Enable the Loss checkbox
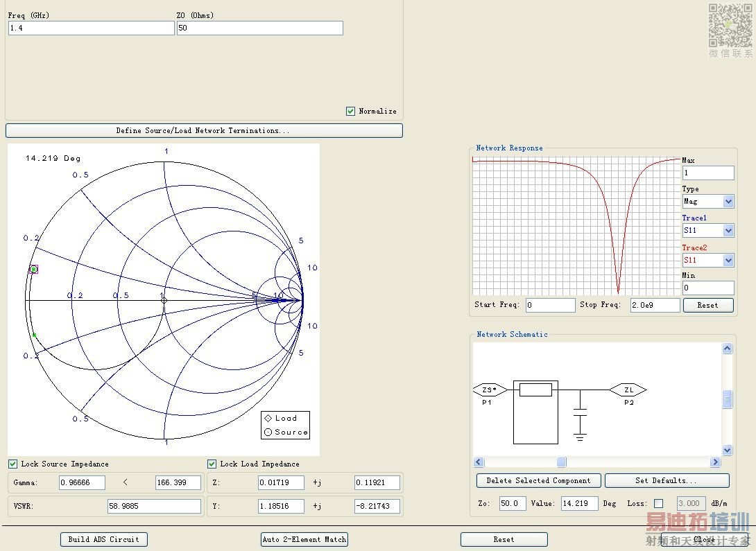The width and height of the screenshot is (756, 551). pos(658,503)
